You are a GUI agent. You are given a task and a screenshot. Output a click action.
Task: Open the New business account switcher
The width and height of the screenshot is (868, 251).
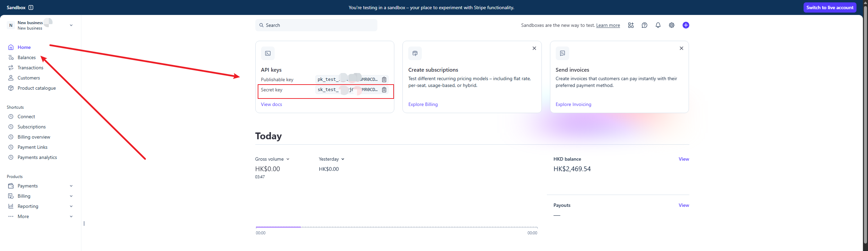(40, 25)
